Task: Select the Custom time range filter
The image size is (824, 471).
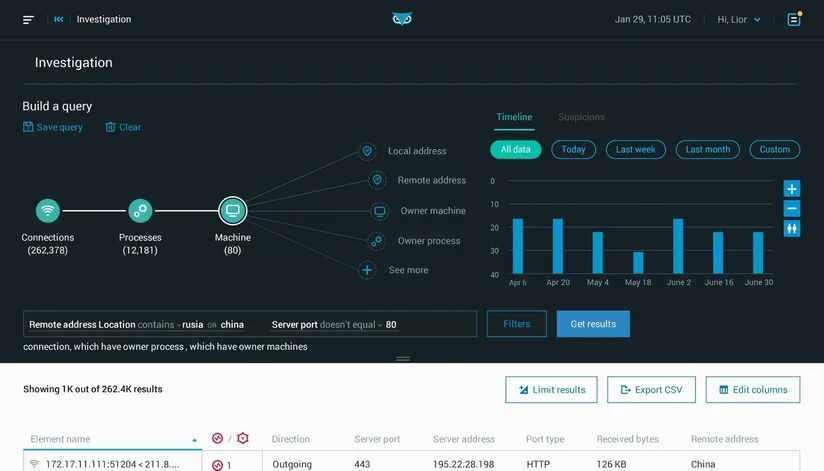Action: point(775,150)
